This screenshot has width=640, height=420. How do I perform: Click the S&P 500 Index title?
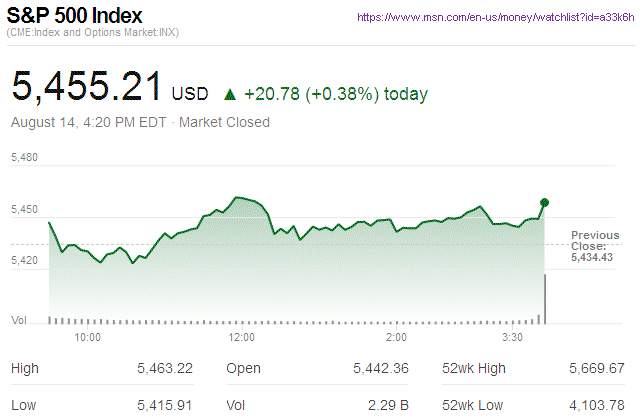76,16
